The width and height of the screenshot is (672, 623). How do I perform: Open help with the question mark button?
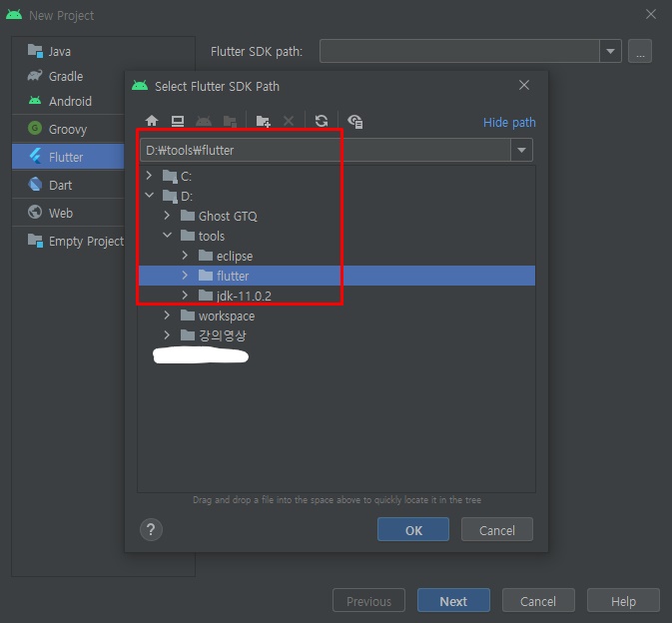[151, 529]
